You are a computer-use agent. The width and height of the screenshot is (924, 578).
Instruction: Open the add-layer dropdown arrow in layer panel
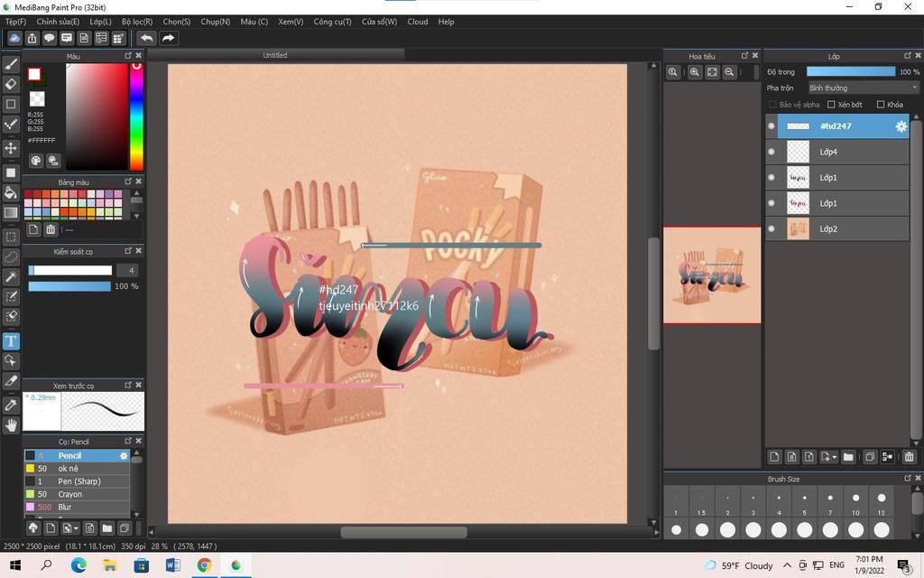pos(828,457)
